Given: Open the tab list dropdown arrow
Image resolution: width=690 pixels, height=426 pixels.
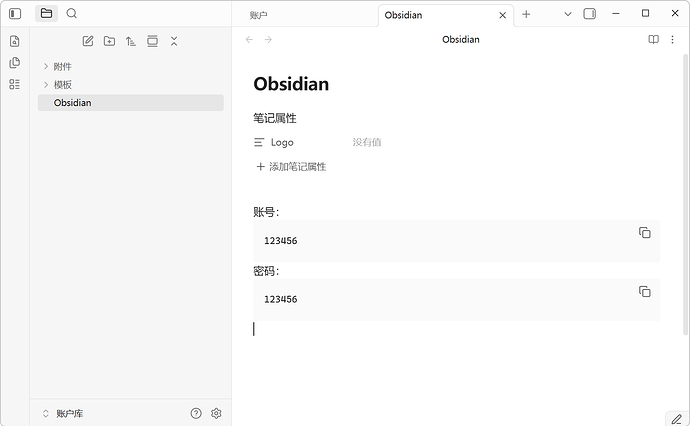Looking at the screenshot, I should point(567,14).
